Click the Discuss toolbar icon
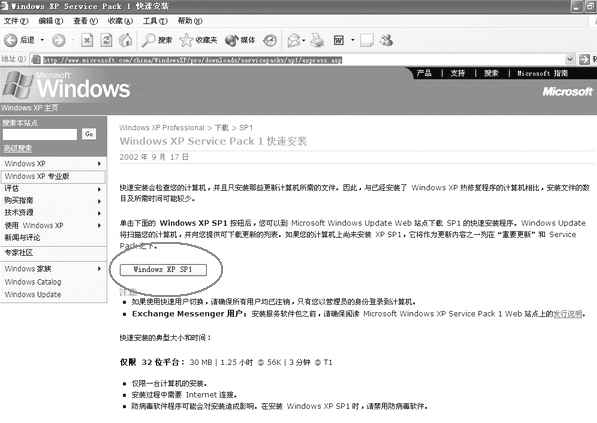The height and width of the screenshot is (423, 597). pyautogui.click(x=367, y=40)
